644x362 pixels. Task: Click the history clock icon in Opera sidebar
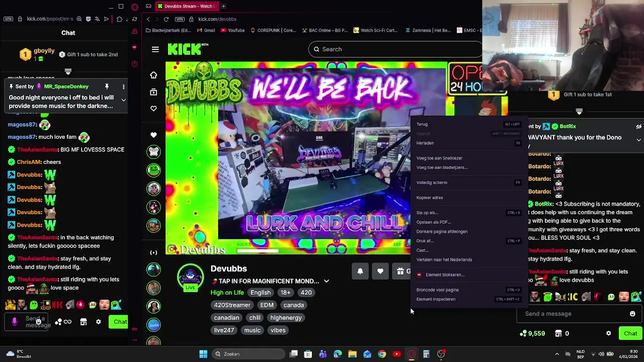tap(134, 64)
